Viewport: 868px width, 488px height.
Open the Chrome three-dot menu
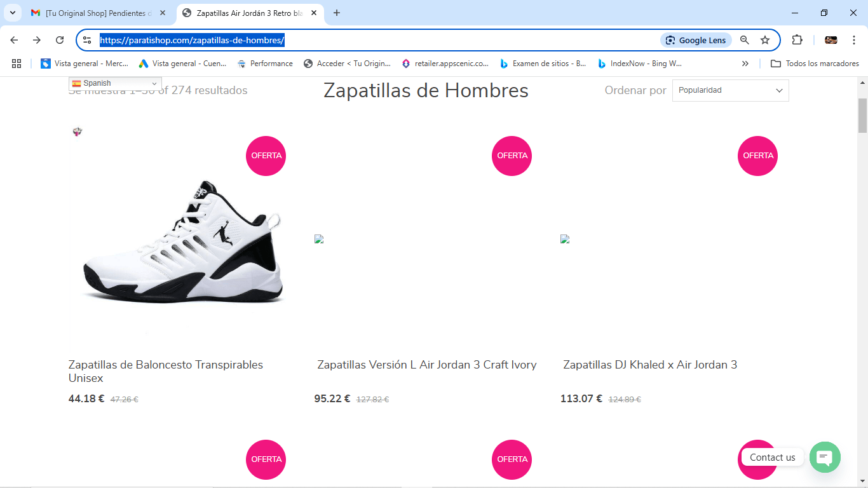854,40
